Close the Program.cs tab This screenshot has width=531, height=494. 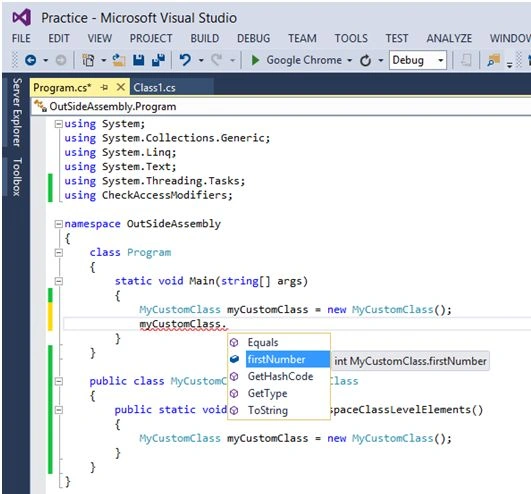coord(121,87)
